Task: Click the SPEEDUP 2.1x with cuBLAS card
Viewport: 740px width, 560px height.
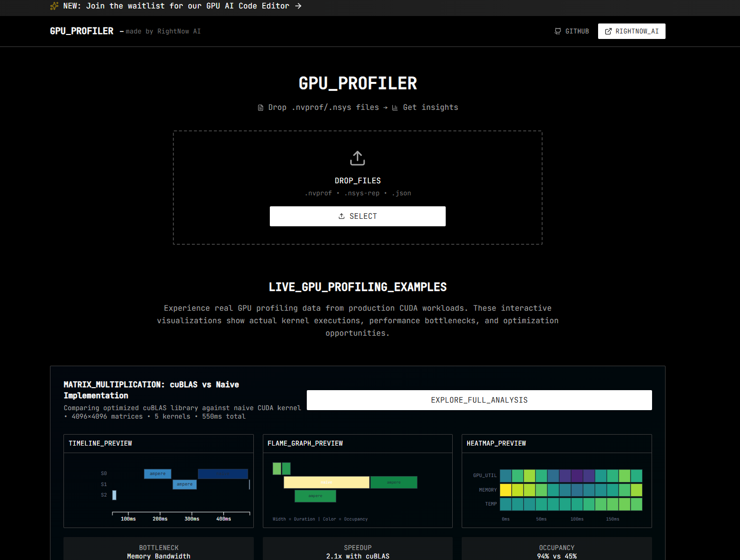Action: (x=358, y=549)
